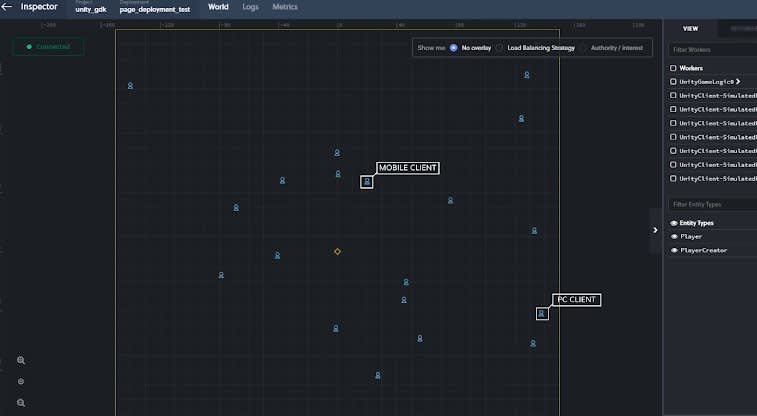Click the Player entity type label
Image resolution: width=757 pixels, height=416 pixels.
[x=691, y=236]
